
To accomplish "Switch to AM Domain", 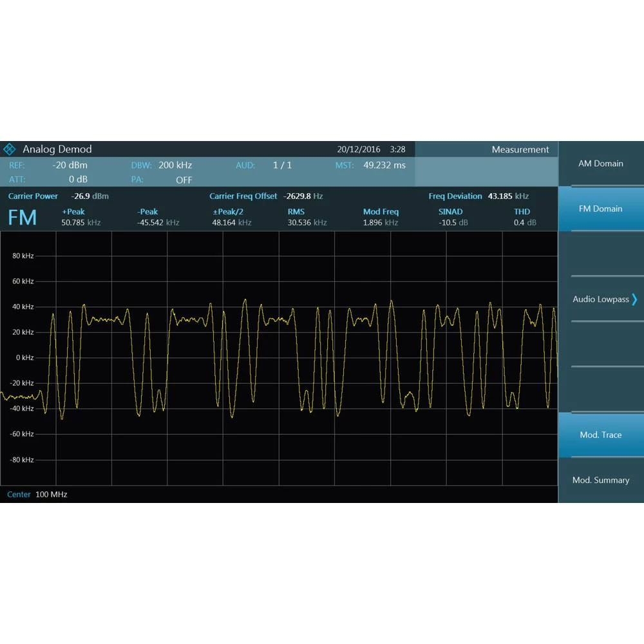I will [x=601, y=164].
